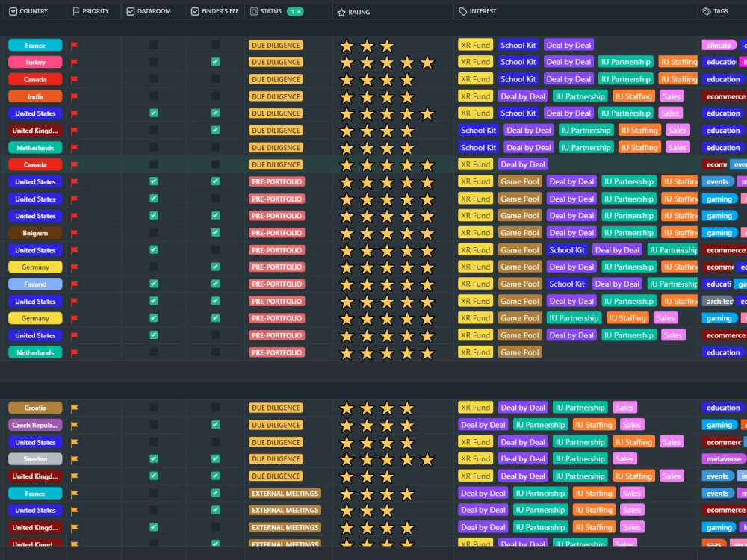Click the Status header icon

click(x=254, y=11)
